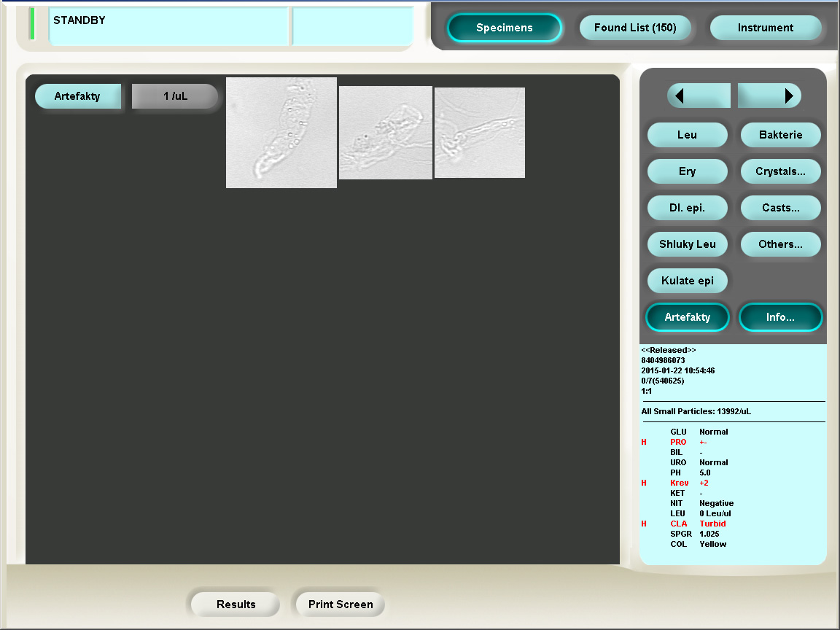Select the Shluky Leu category button

click(x=688, y=244)
